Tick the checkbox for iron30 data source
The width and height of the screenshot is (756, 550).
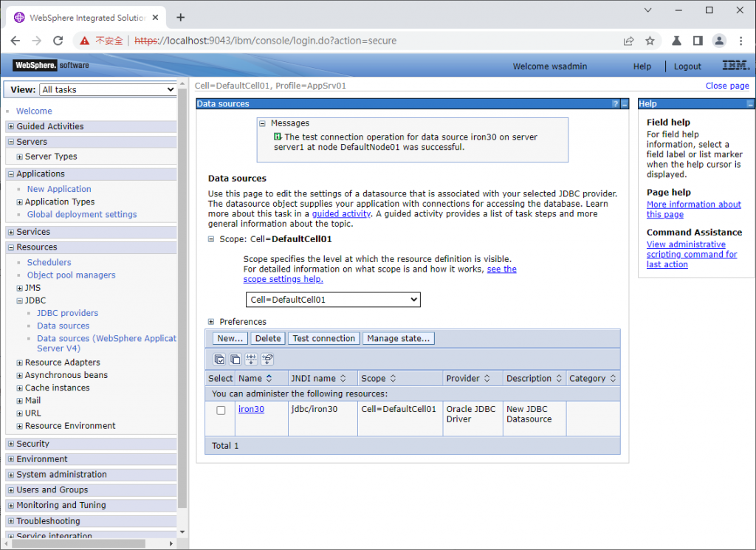pyautogui.click(x=221, y=410)
